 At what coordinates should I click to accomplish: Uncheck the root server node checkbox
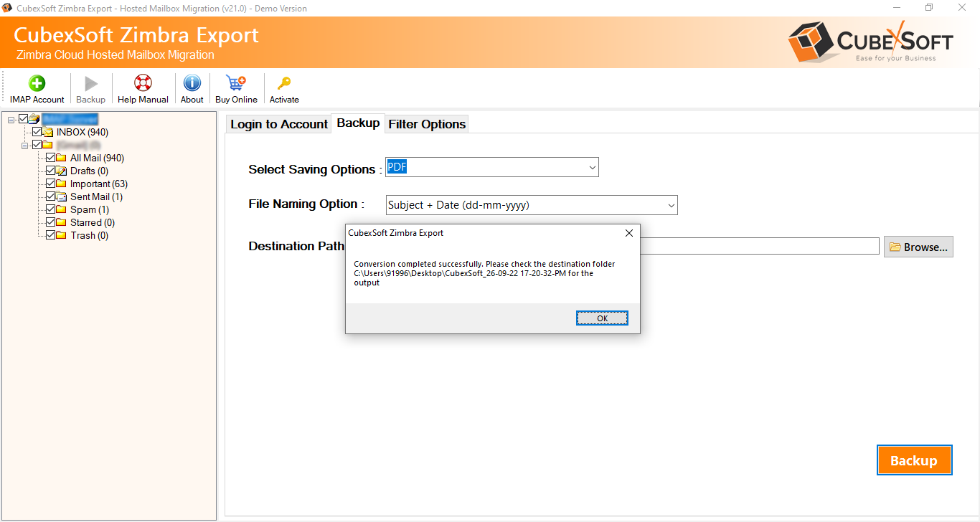tap(24, 119)
